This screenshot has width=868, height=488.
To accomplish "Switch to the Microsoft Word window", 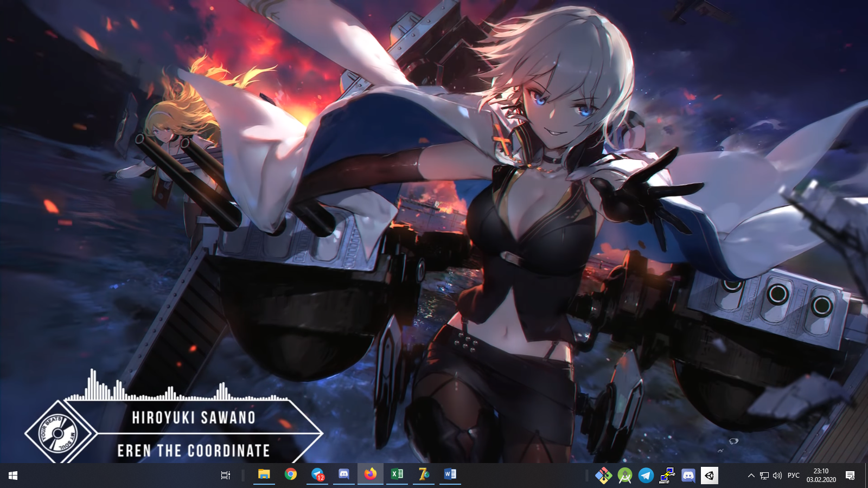I will (450, 474).
